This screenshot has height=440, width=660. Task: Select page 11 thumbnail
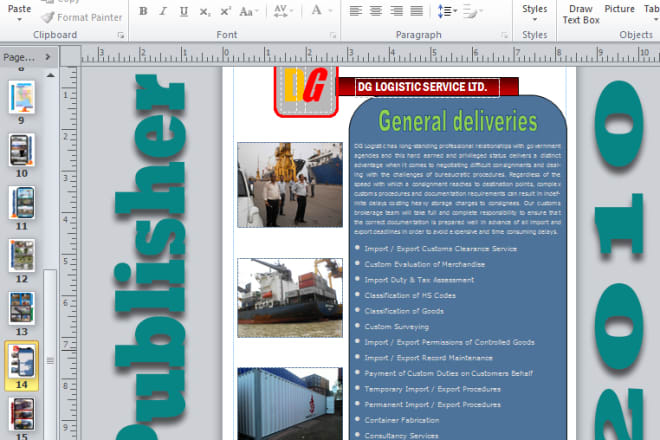pyautogui.click(x=21, y=203)
